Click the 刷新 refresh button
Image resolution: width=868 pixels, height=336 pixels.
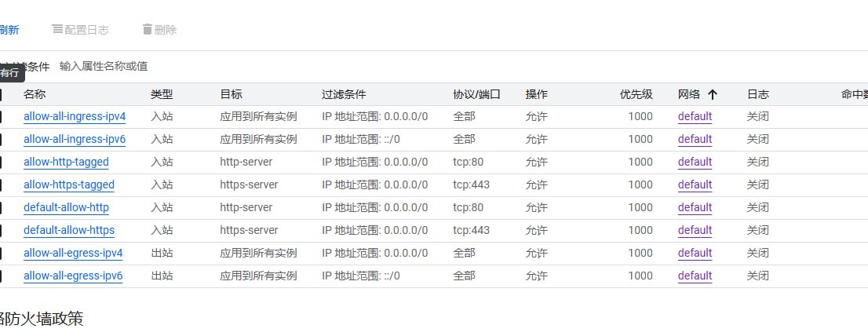[9, 30]
